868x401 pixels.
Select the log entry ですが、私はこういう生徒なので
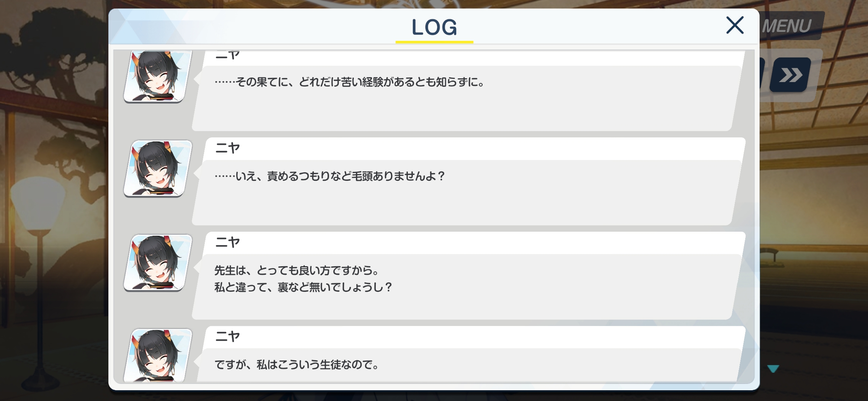click(297, 365)
